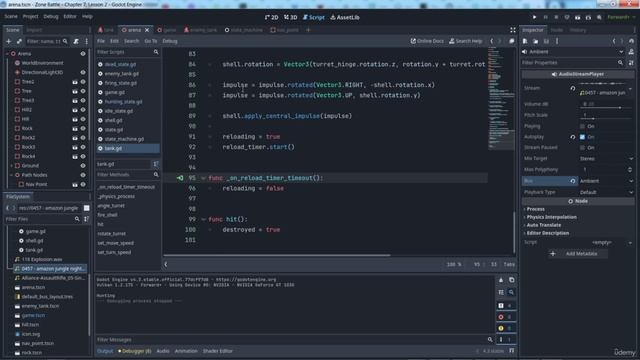
Task: Select enemy_tank.gd in script list
Action: (x=121, y=74)
